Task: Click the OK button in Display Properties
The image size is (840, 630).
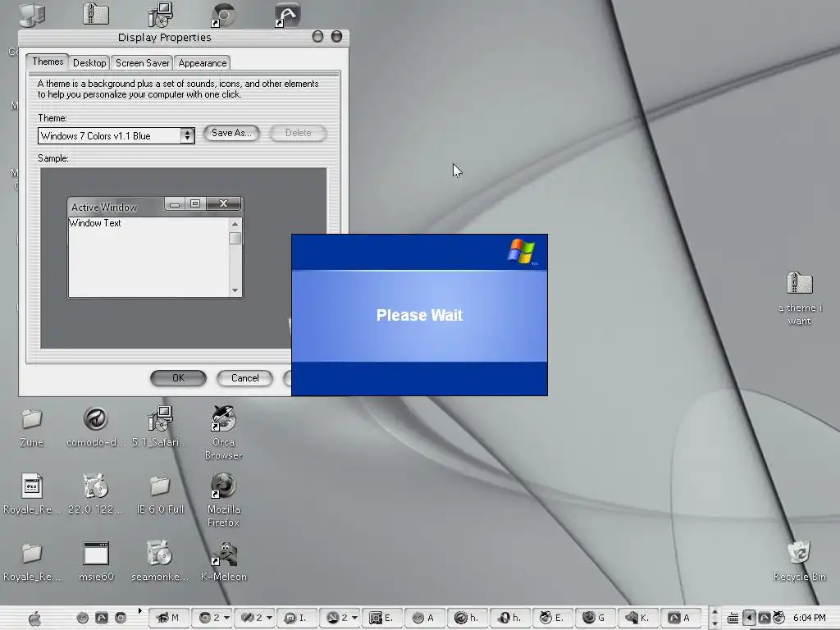Action: tap(178, 378)
